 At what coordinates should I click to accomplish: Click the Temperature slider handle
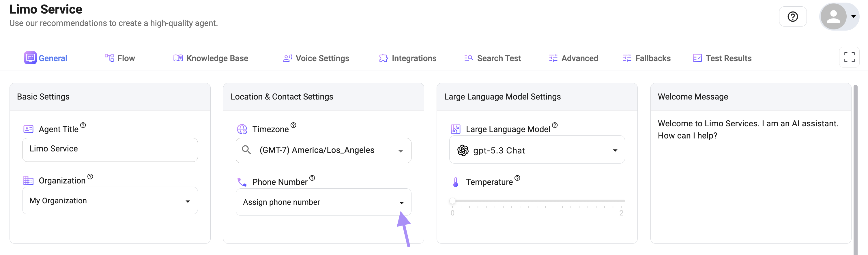452,201
